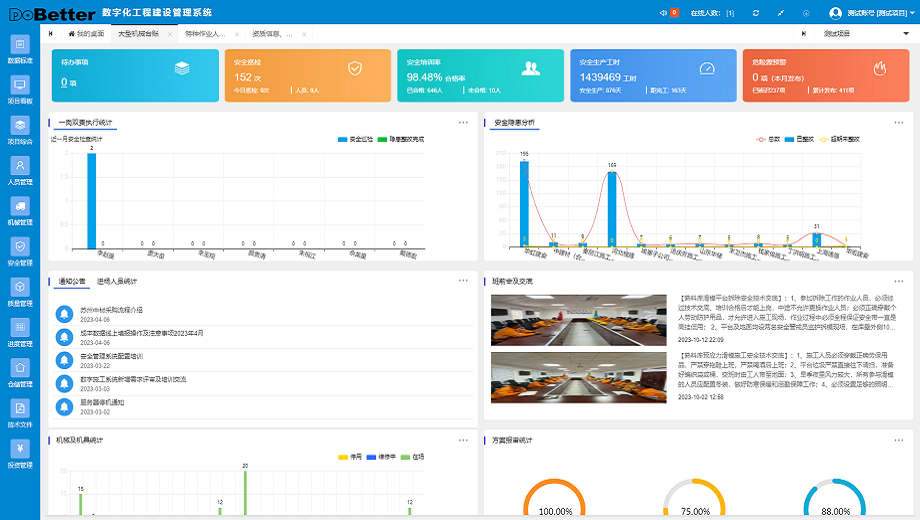Screen dimensions: 920x520
Task: Open the 测试项目 project selector dropdown
Action: [866, 33]
